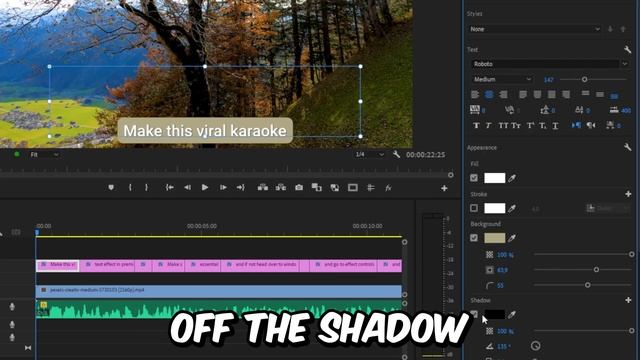This screenshot has height=360, width=640.
Task: Select Left align text icon
Action: pyautogui.click(x=475, y=95)
